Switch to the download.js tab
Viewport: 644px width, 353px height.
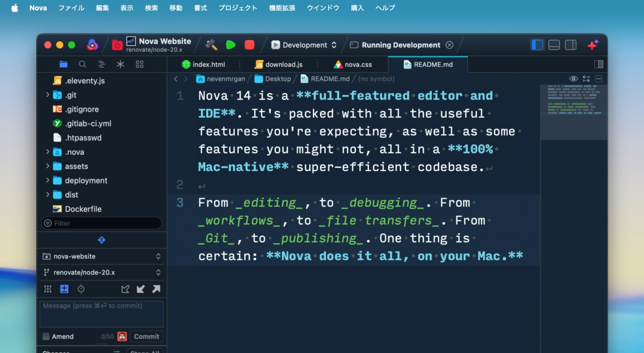(278, 64)
